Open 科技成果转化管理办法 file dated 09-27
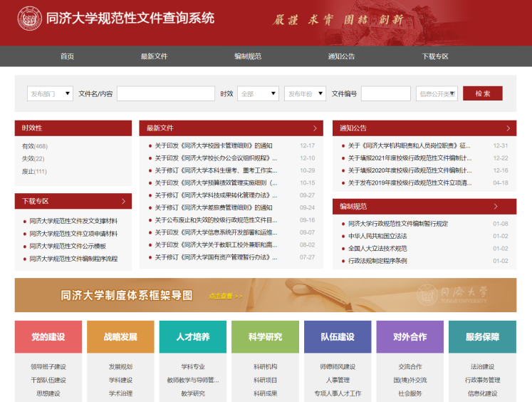Viewport: 532px width, 402px height. click(x=216, y=195)
